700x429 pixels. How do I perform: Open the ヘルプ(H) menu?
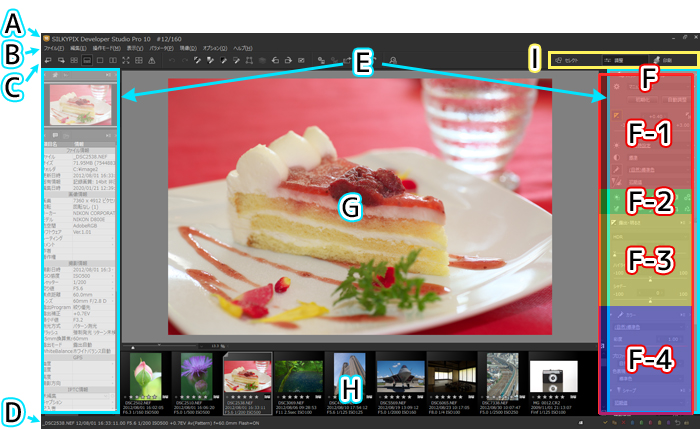click(243, 48)
